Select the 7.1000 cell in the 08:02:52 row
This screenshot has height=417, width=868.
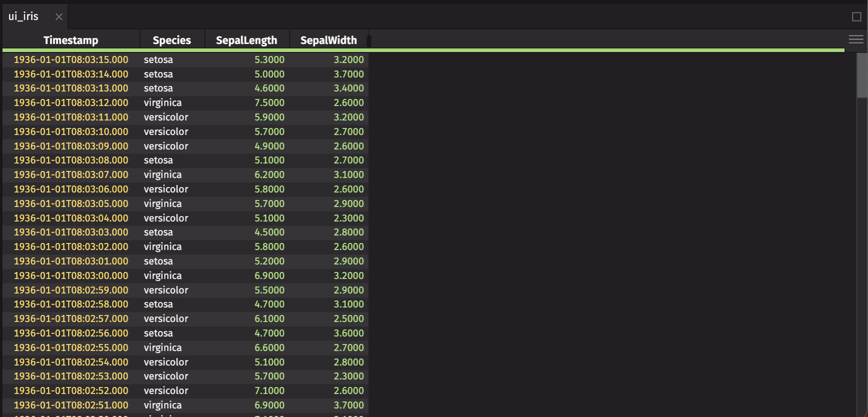[x=269, y=390]
